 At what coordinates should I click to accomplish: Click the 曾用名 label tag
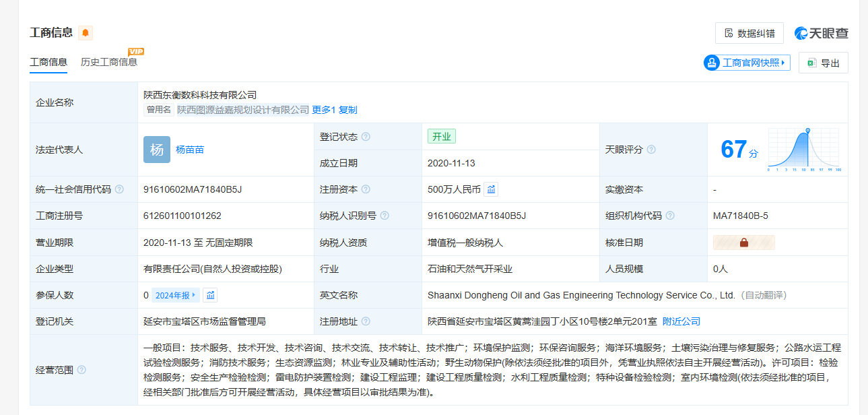159,110
